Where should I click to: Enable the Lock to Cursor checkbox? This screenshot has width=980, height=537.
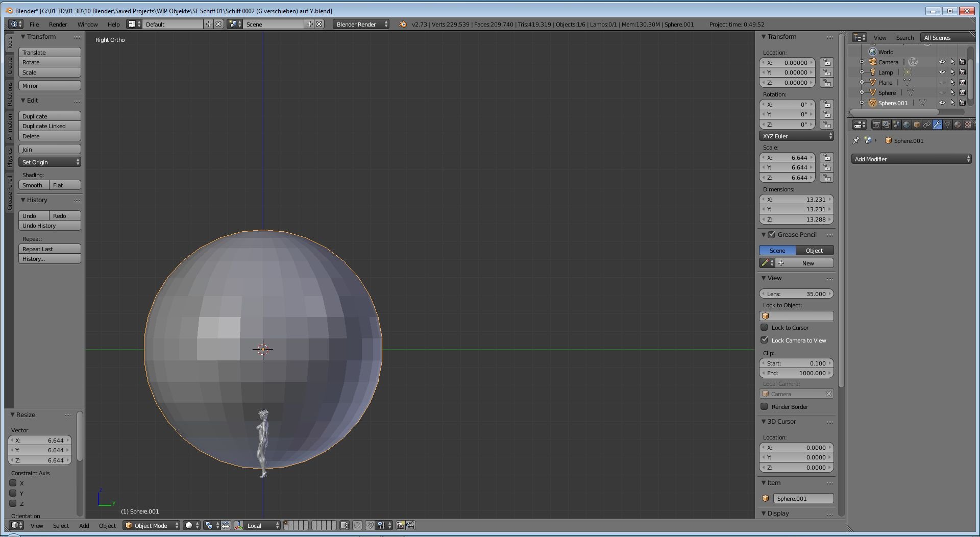(765, 328)
